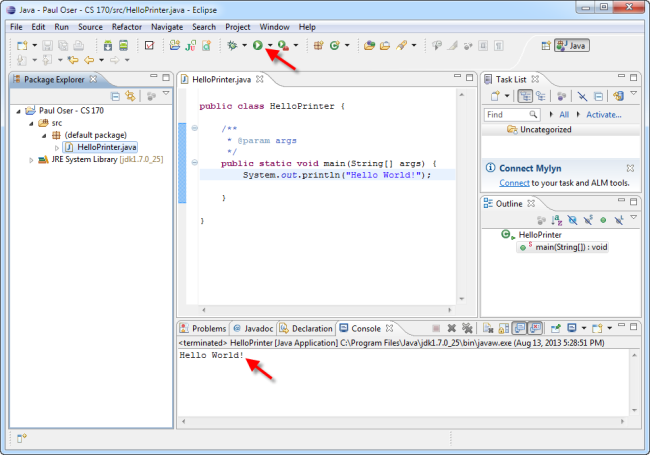
Task: Click the Pin Console icon
Action: [x=555, y=329]
